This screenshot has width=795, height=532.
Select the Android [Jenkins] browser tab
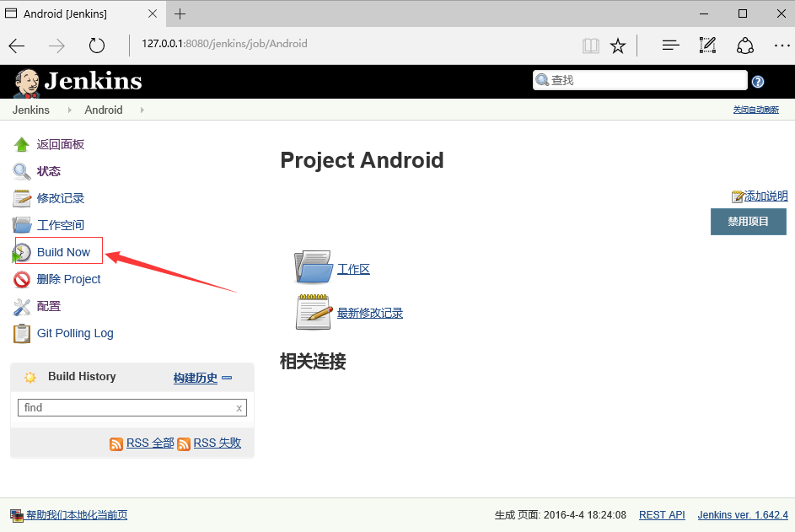(82, 13)
